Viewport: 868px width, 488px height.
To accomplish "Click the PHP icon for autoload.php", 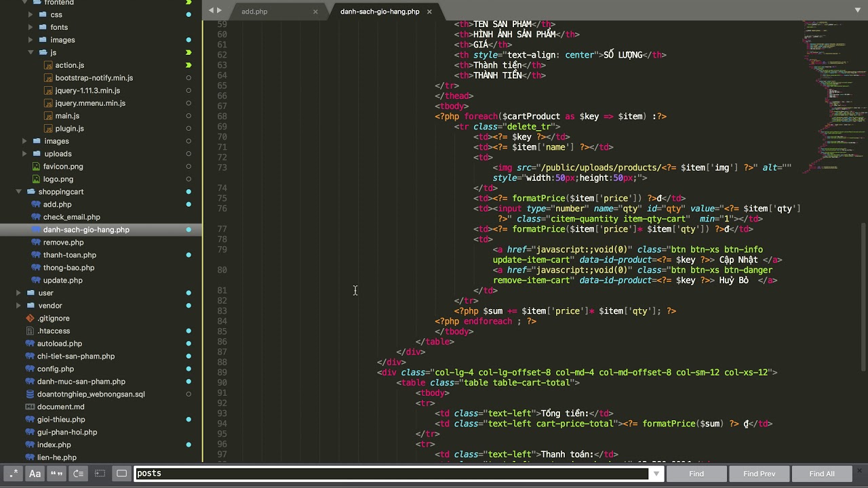I will pos(30,344).
